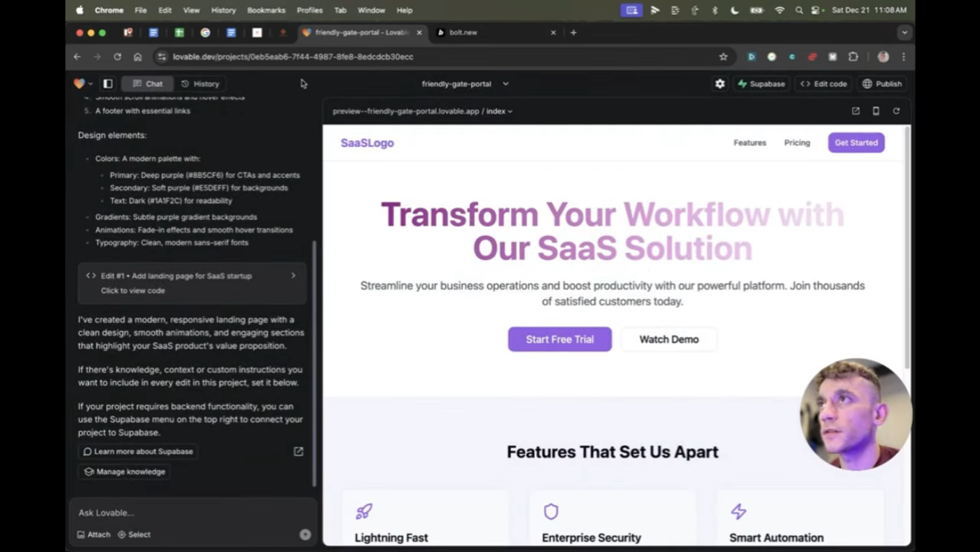This screenshot has width=980, height=552.
Task: Open Chrome three-dot menu
Action: [x=903, y=57]
